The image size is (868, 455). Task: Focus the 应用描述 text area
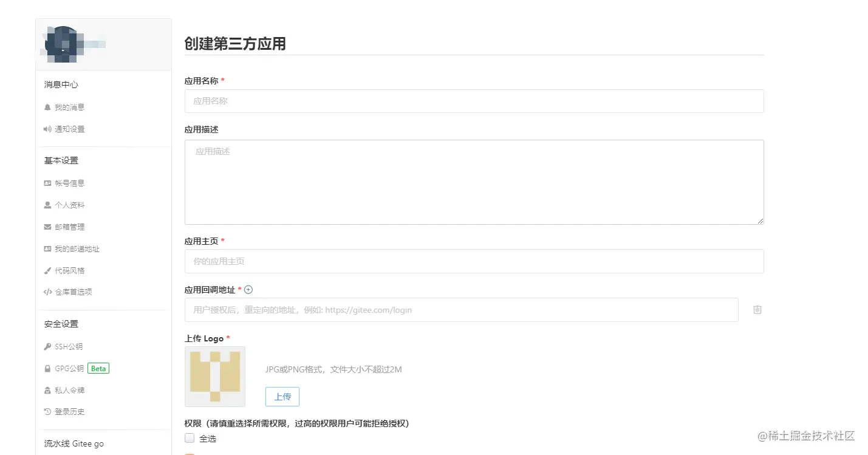[474, 182]
